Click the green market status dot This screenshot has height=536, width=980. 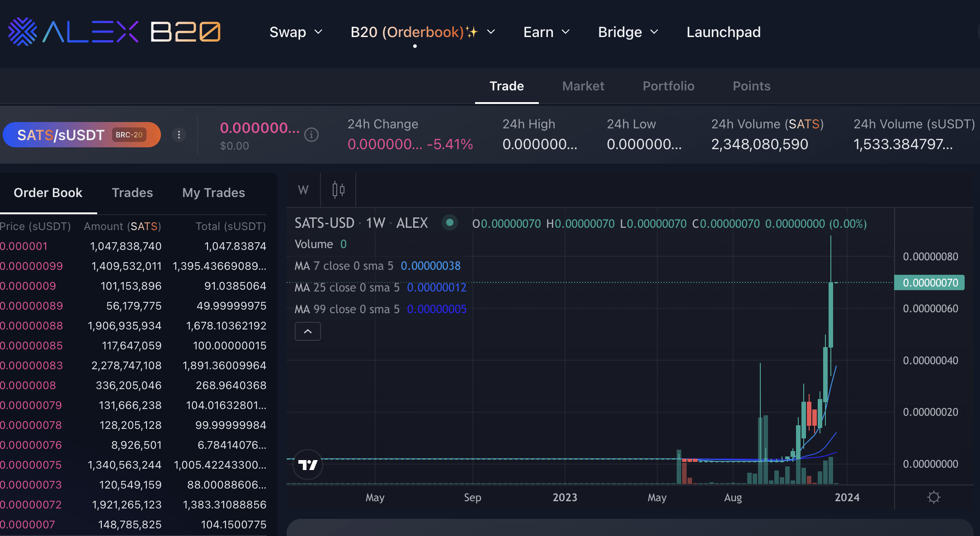[x=449, y=222]
